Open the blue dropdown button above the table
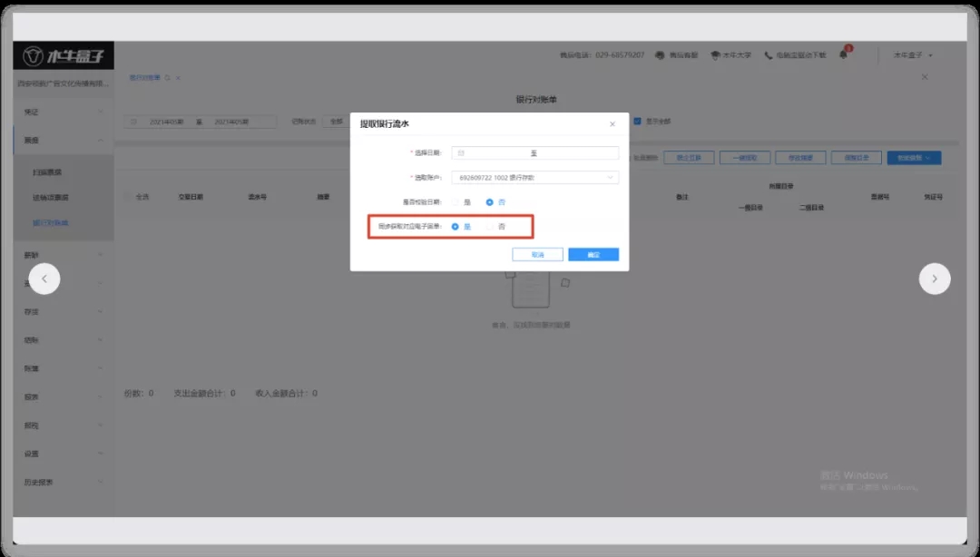980x557 pixels. [x=914, y=158]
